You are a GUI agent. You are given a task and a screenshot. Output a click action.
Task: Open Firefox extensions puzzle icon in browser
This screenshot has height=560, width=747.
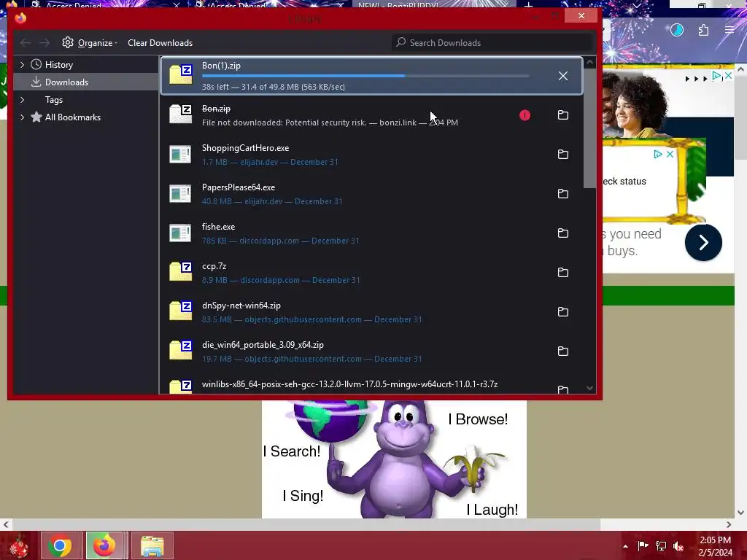click(704, 31)
